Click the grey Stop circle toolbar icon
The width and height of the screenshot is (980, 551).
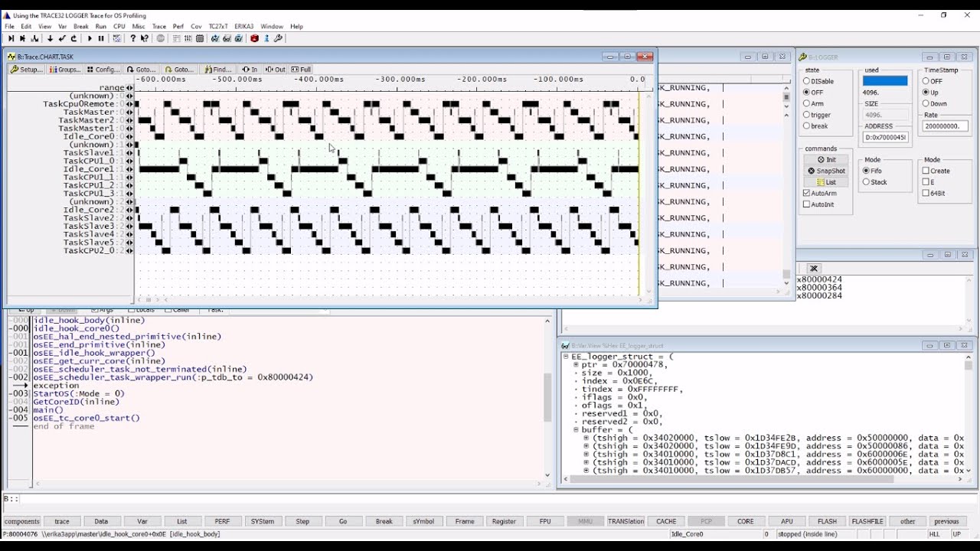[x=161, y=38]
